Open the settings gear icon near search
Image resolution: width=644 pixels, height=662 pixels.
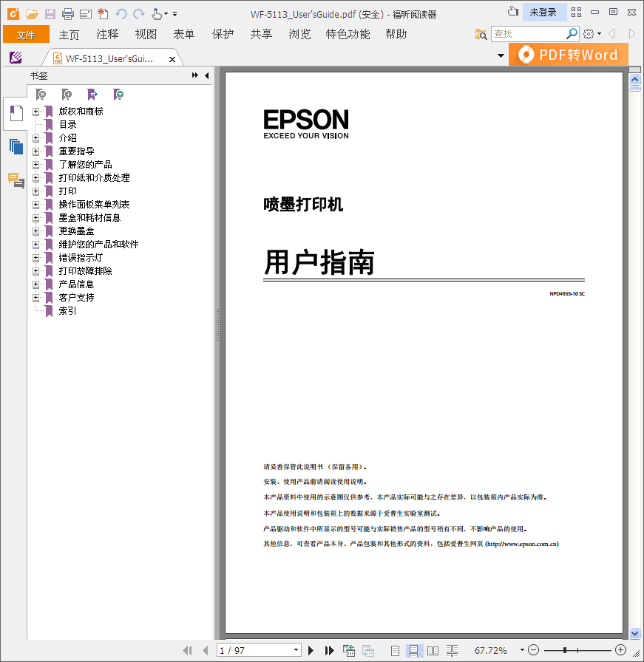tap(589, 34)
